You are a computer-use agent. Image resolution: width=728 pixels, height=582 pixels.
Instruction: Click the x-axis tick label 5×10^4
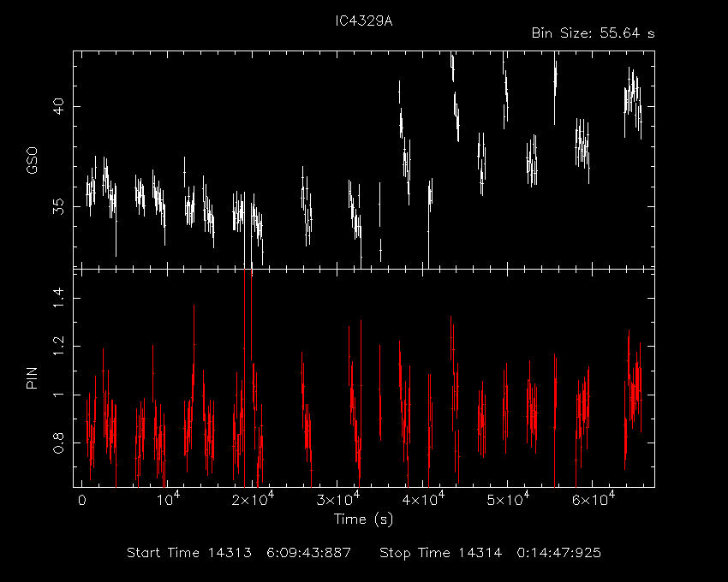coord(508,499)
